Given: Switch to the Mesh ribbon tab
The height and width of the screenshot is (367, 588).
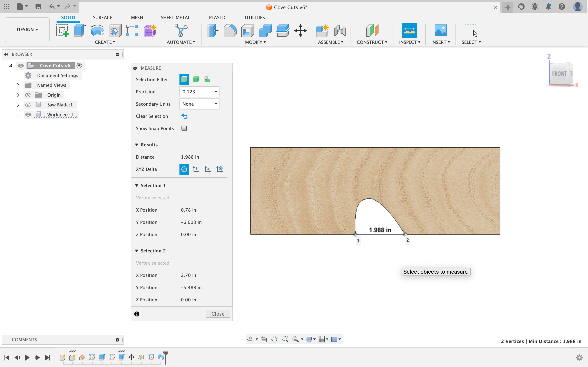Looking at the screenshot, I should [x=136, y=17].
